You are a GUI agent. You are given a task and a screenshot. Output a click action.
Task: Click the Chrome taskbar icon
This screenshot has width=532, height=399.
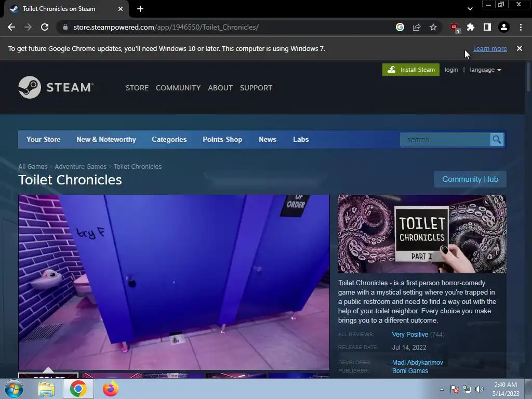coord(78,389)
